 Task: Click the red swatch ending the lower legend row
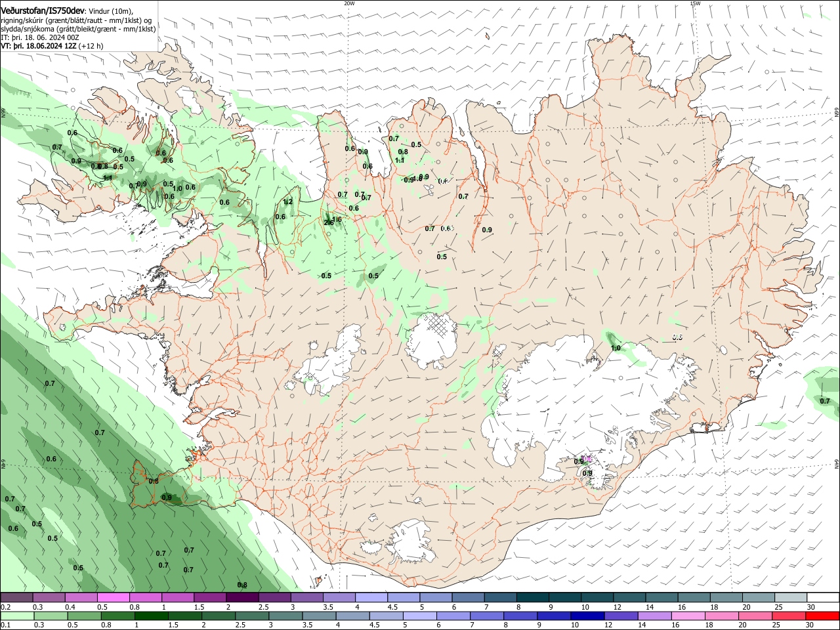click(822, 616)
